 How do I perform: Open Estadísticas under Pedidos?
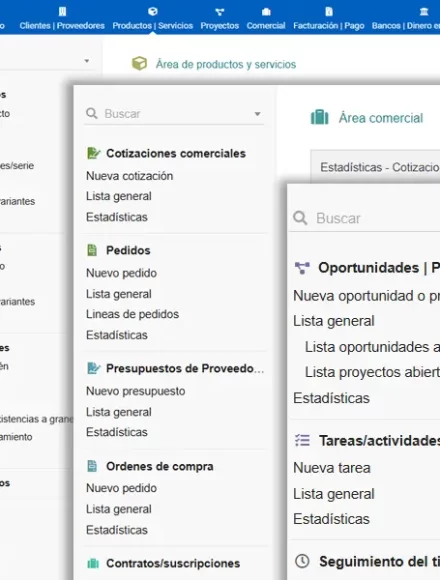coord(117,335)
